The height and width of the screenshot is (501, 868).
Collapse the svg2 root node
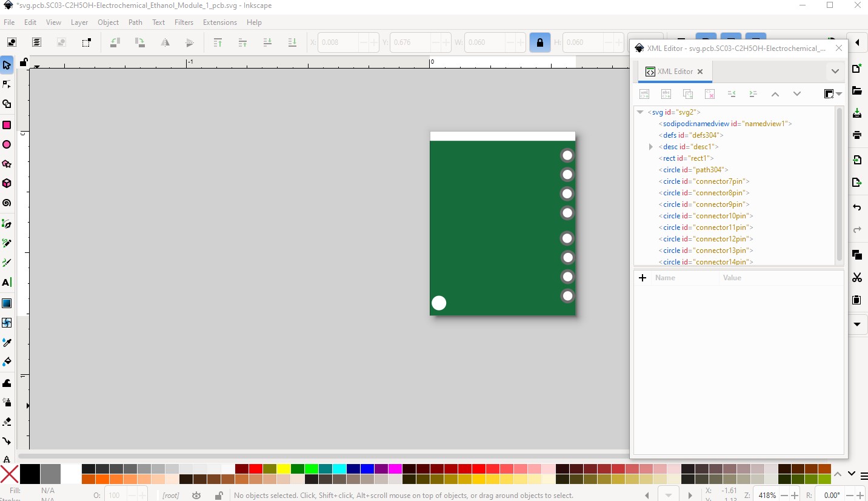pos(640,112)
